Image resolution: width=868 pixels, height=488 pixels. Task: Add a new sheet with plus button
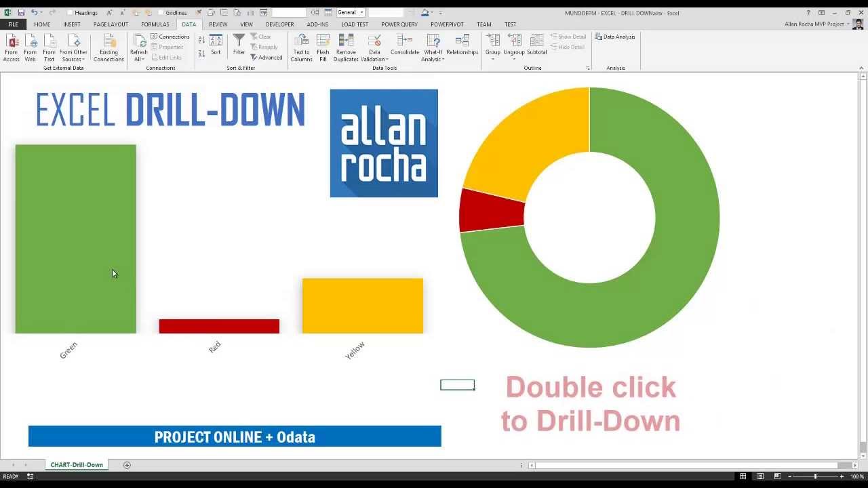tap(127, 465)
